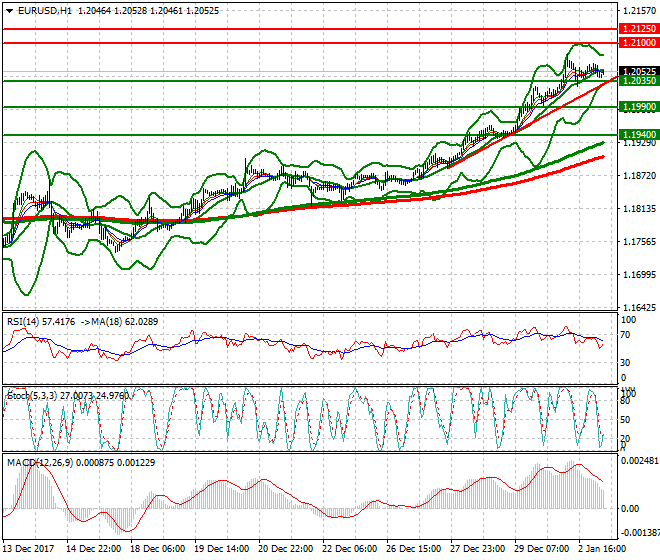Select the 1.16995 price axis value
The width and height of the screenshot is (660, 560).
639,275
